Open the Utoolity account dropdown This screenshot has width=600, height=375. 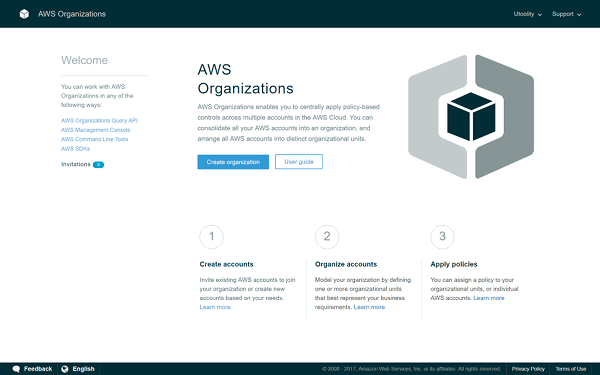coord(528,14)
